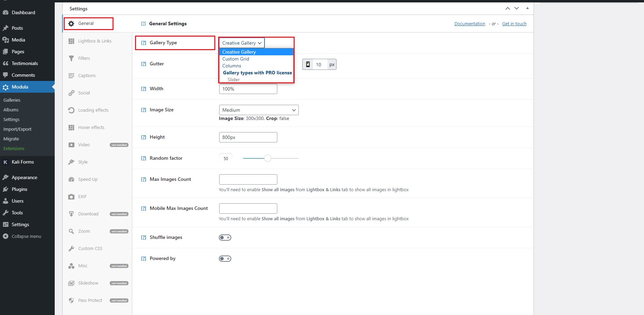Open the General settings section icon
The height and width of the screenshot is (315, 644).
pyautogui.click(x=71, y=23)
